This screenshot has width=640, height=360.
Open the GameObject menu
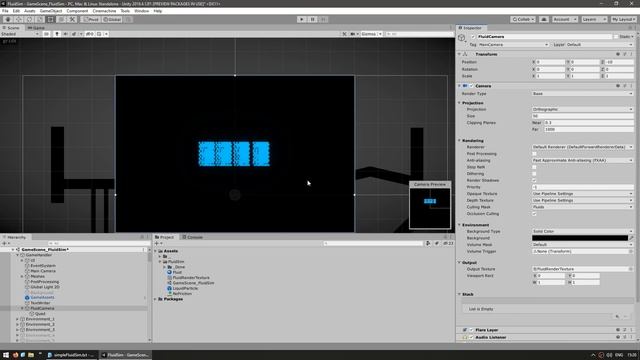click(51, 11)
